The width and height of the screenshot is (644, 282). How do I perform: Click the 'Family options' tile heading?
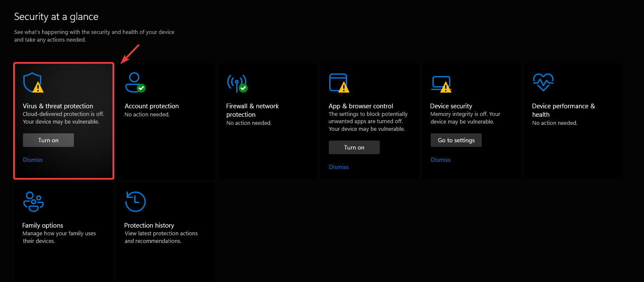(x=42, y=225)
